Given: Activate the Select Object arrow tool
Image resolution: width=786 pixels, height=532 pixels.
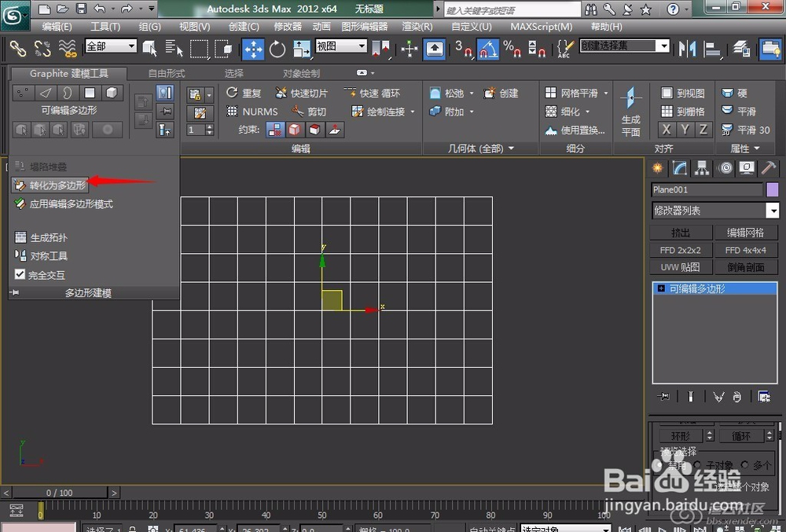Looking at the screenshot, I should pyautogui.click(x=150, y=49).
